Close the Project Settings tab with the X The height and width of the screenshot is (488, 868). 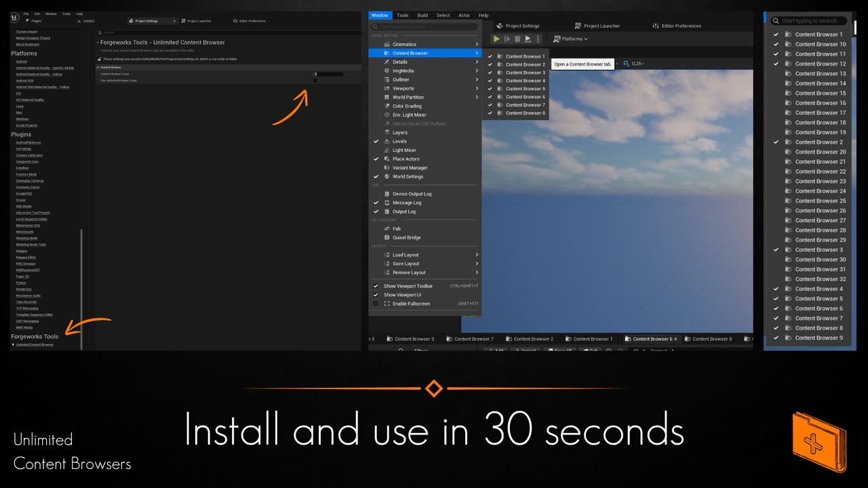tap(174, 21)
